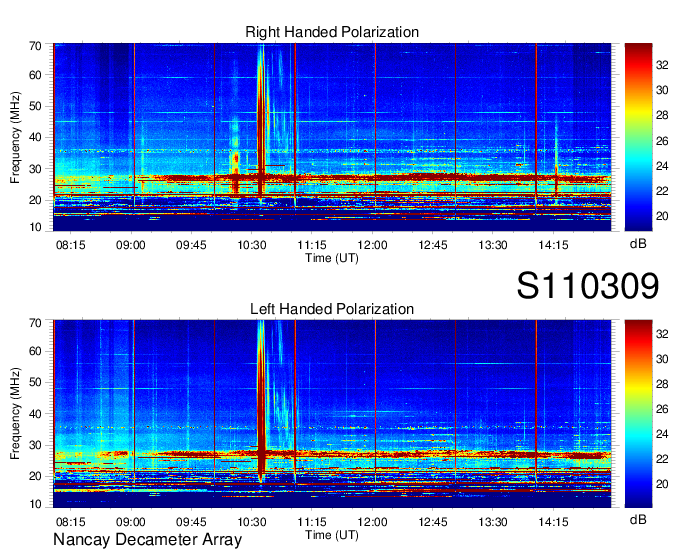Click the 10:30 tick label on top plot
Screen dimensions: 680x552
pyautogui.click(x=252, y=245)
